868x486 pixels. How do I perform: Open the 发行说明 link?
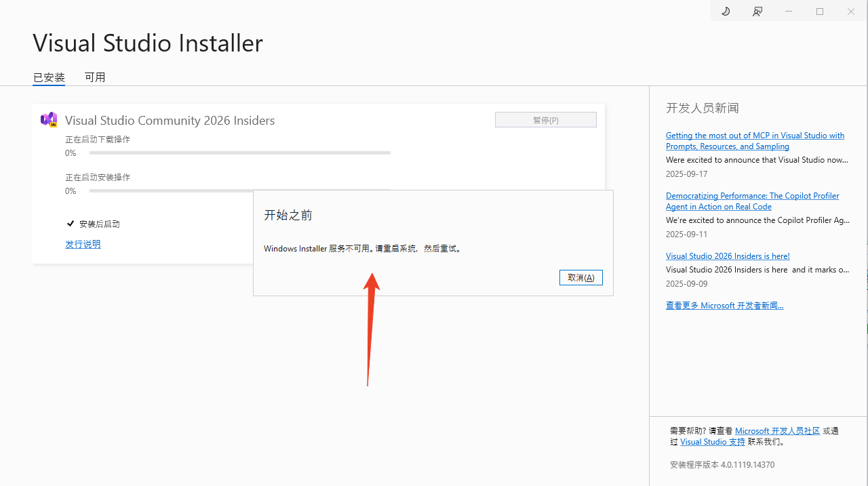(83, 244)
